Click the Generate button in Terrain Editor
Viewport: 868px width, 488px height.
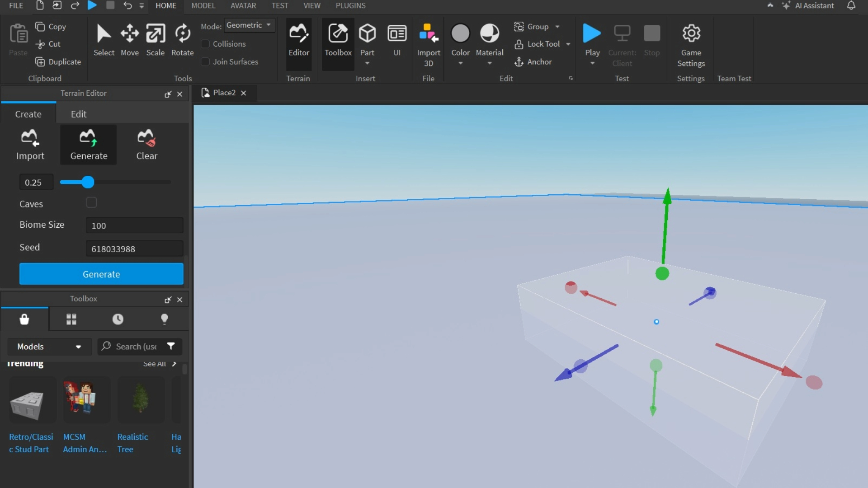click(x=101, y=274)
